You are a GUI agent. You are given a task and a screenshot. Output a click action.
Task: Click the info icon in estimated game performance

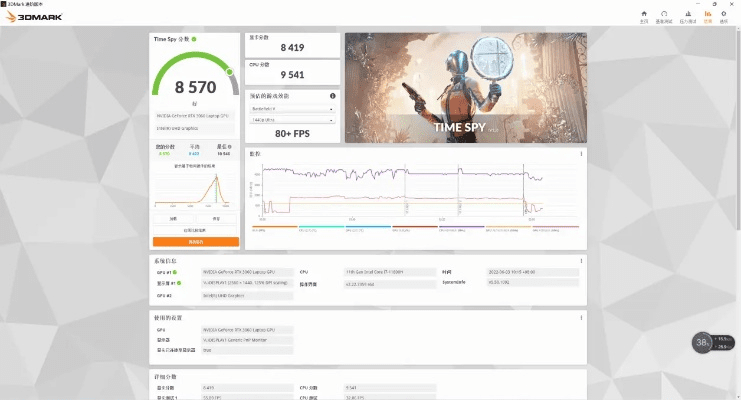click(331, 96)
